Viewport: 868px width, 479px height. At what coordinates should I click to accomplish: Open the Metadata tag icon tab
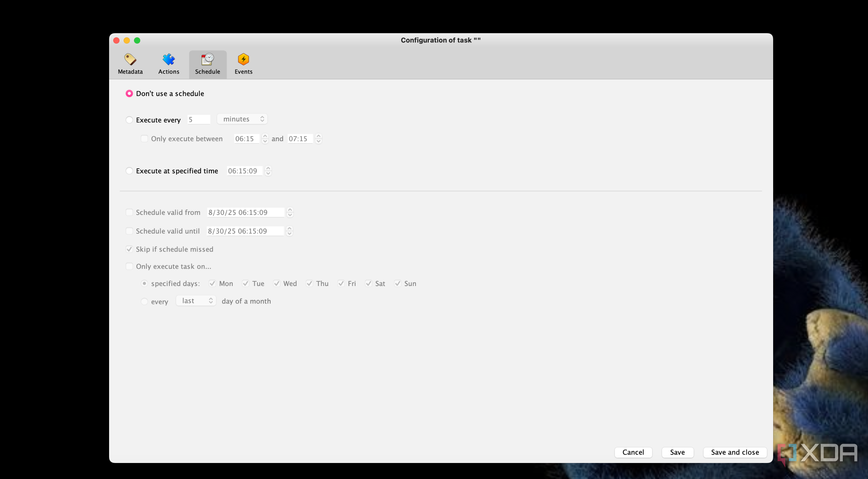click(x=130, y=59)
